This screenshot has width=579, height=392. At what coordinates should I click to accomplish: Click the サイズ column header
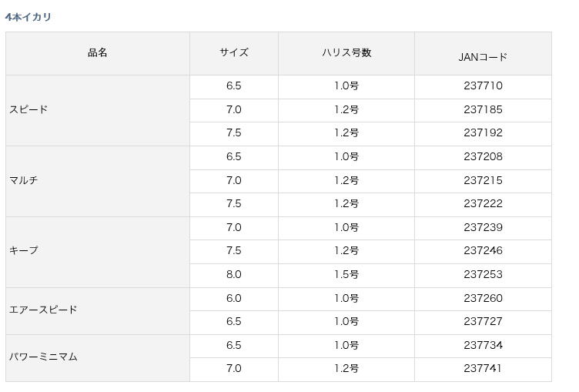[x=234, y=53]
